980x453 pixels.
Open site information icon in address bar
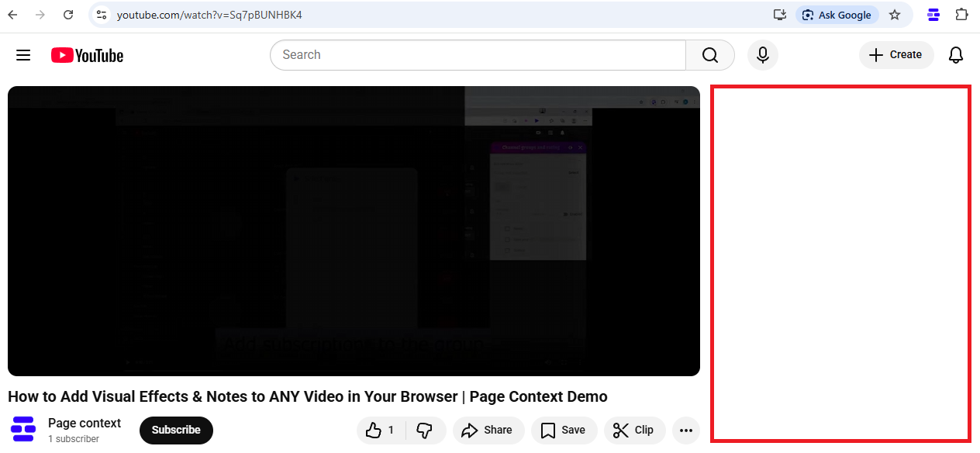[102, 15]
